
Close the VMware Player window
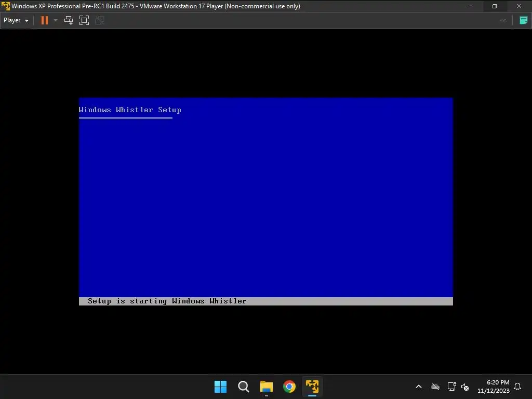coord(519,6)
